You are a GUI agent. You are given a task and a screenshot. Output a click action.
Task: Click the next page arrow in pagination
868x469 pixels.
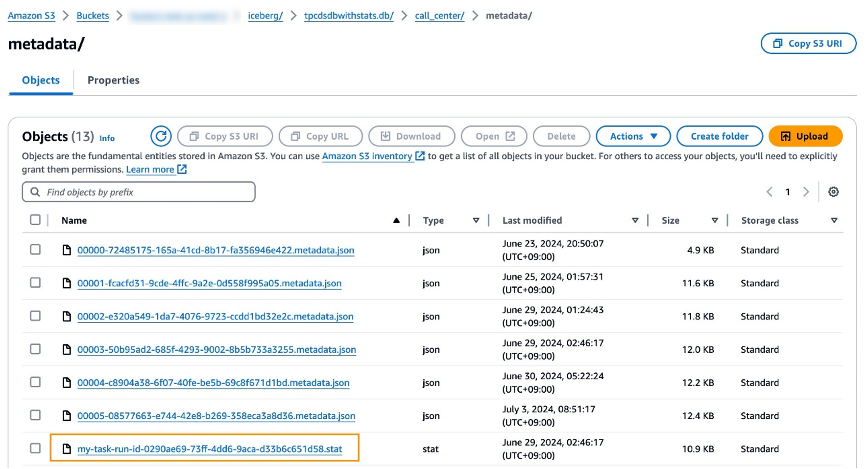[x=806, y=192]
